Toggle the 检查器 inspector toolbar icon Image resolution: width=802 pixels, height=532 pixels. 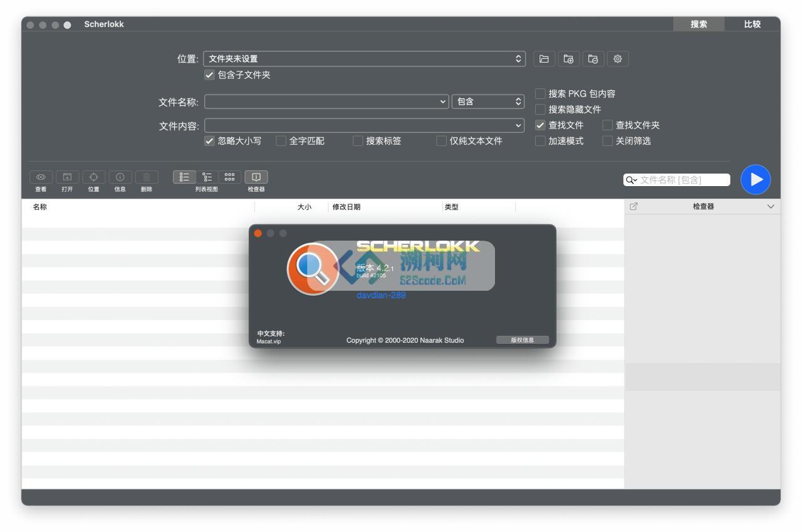(256, 177)
